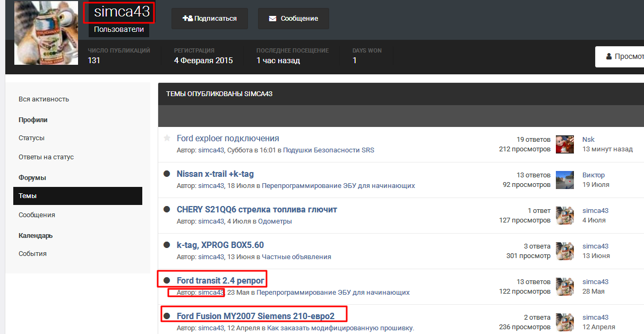Open topic Ford exploer подключения
Viewport: 644px width, 334px height.
228,139
